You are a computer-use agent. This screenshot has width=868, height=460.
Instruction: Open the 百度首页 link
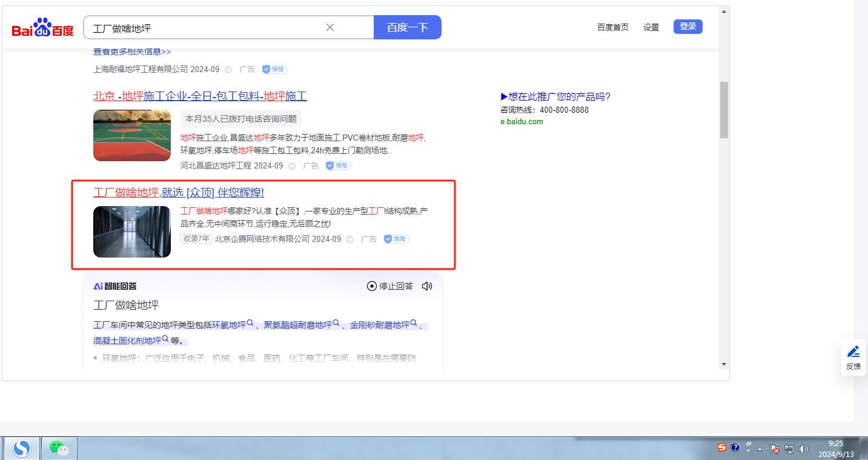click(613, 27)
